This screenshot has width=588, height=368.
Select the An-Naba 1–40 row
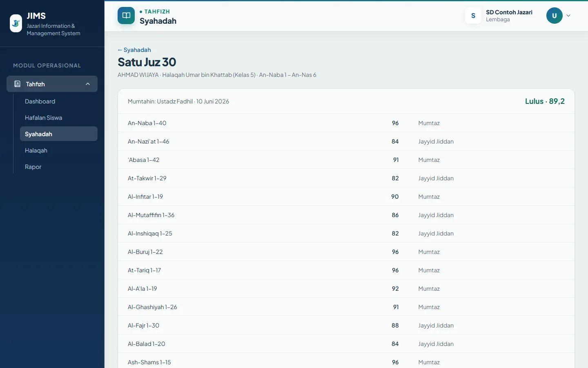tap(346, 123)
